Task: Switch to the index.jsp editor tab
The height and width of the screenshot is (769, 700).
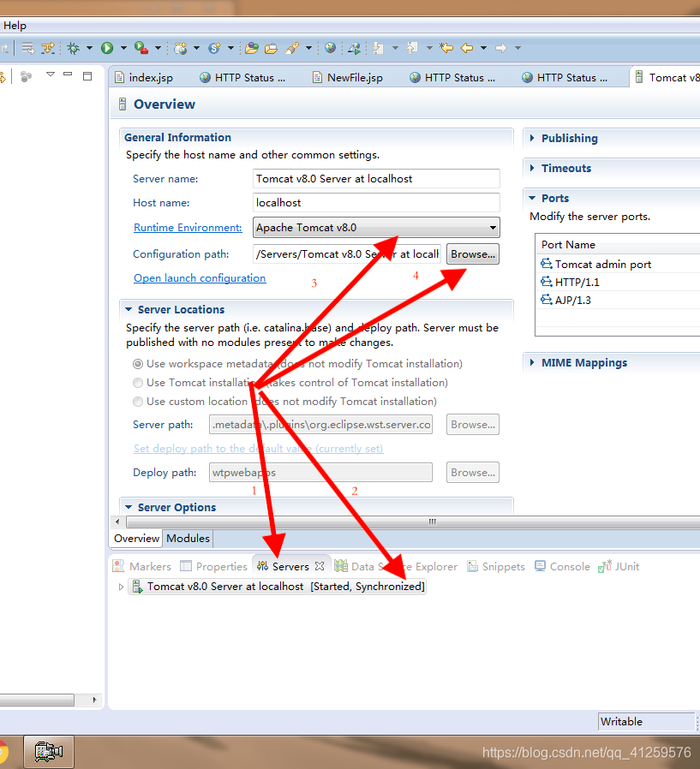Action: click(x=144, y=77)
